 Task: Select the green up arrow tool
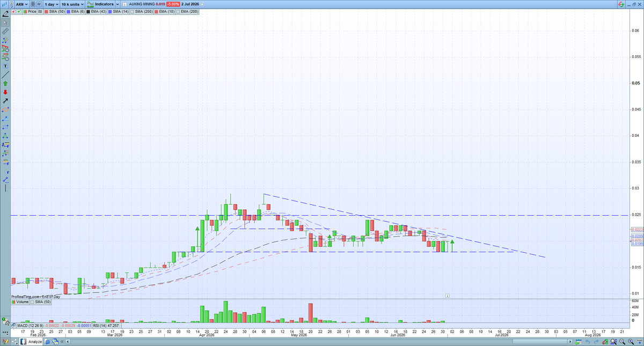point(5,84)
